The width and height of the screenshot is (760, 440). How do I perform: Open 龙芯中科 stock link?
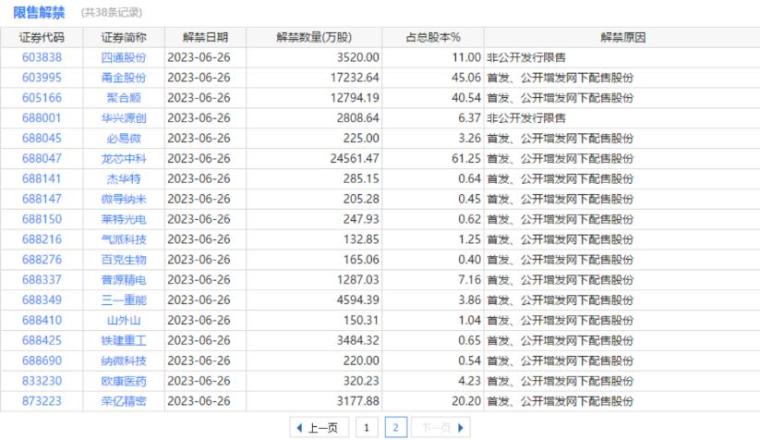click(124, 158)
